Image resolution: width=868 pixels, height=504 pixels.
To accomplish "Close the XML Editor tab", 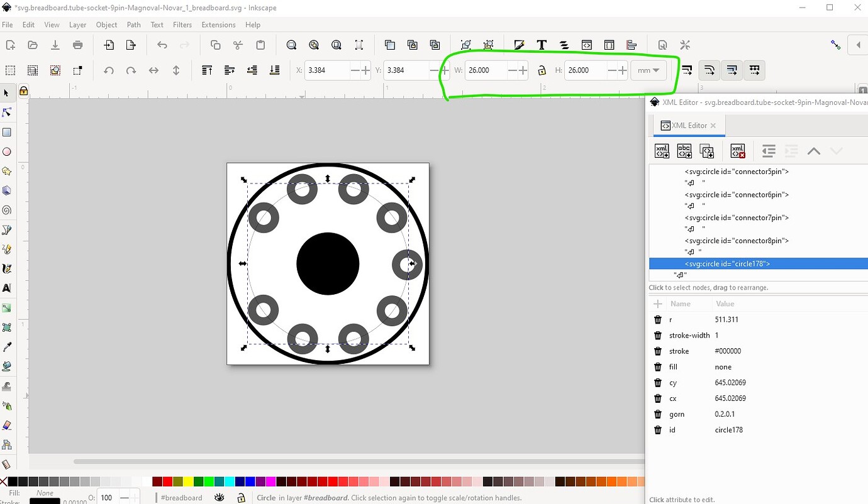I will 713,126.
